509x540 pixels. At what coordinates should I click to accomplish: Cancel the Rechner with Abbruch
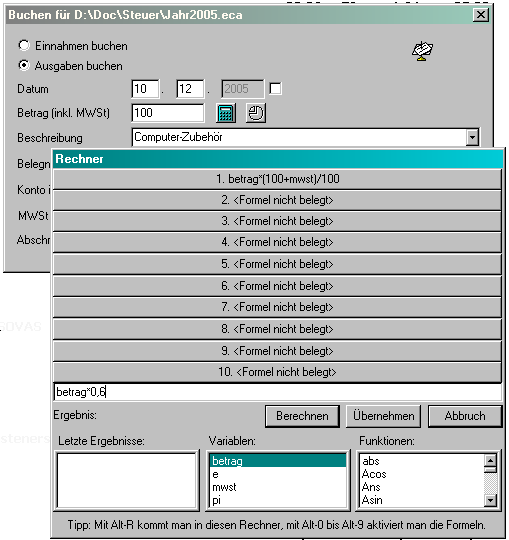coord(465,416)
